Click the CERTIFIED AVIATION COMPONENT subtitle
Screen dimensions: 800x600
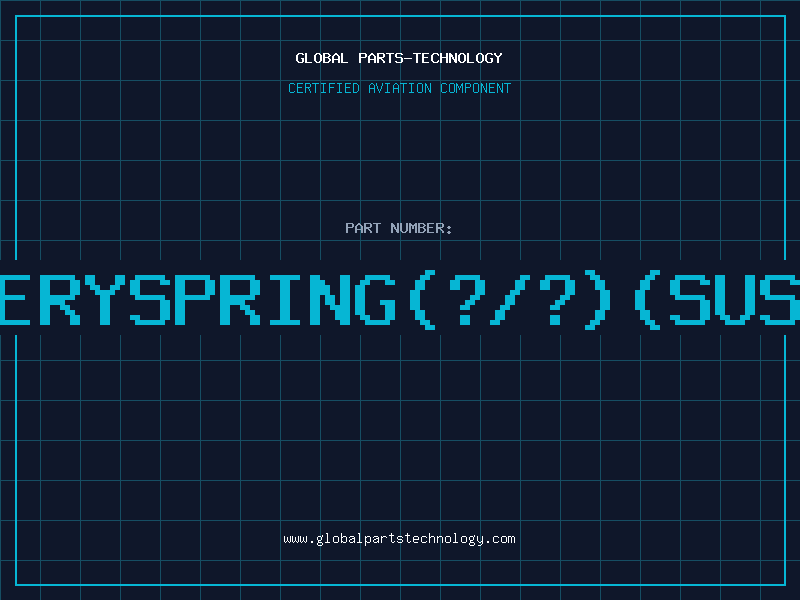pyautogui.click(x=399, y=88)
